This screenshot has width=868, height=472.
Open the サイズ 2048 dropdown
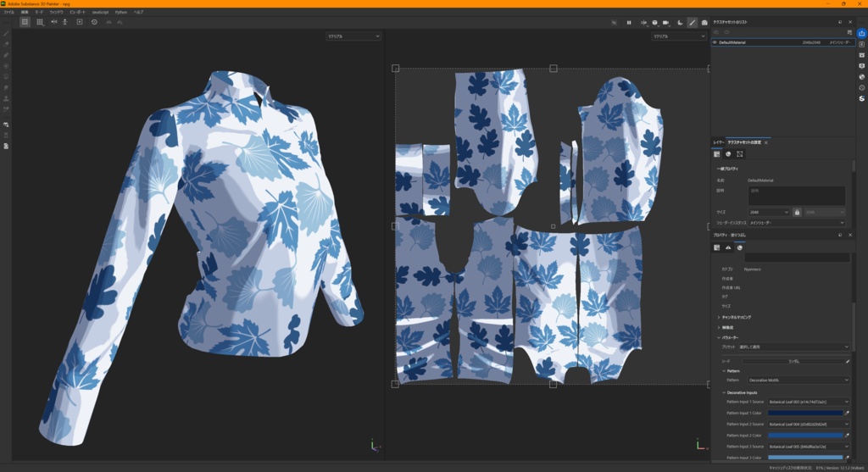pos(769,212)
